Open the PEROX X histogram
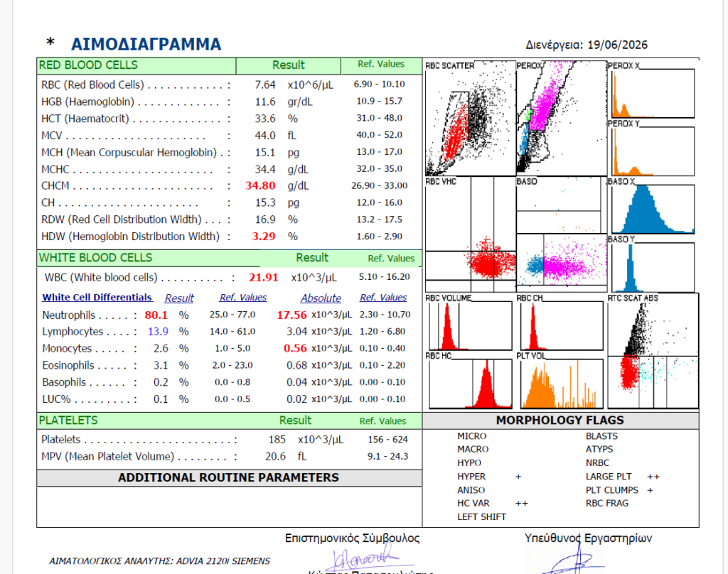The height and width of the screenshot is (574, 728). tap(653, 90)
